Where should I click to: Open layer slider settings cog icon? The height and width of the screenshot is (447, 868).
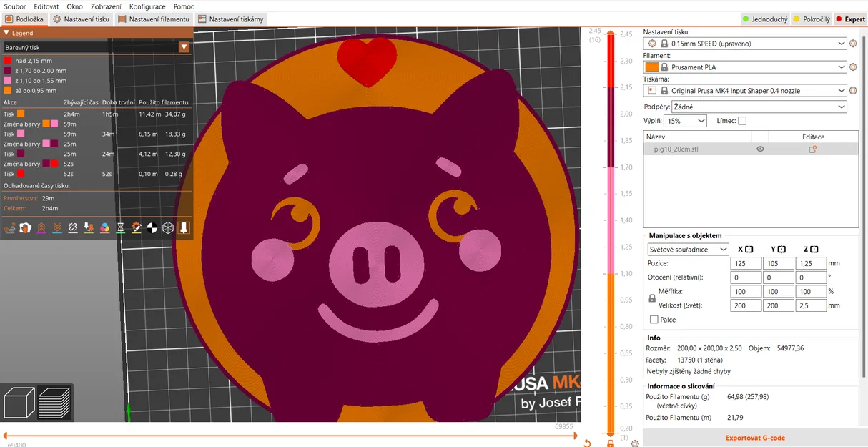click(635, 443)
